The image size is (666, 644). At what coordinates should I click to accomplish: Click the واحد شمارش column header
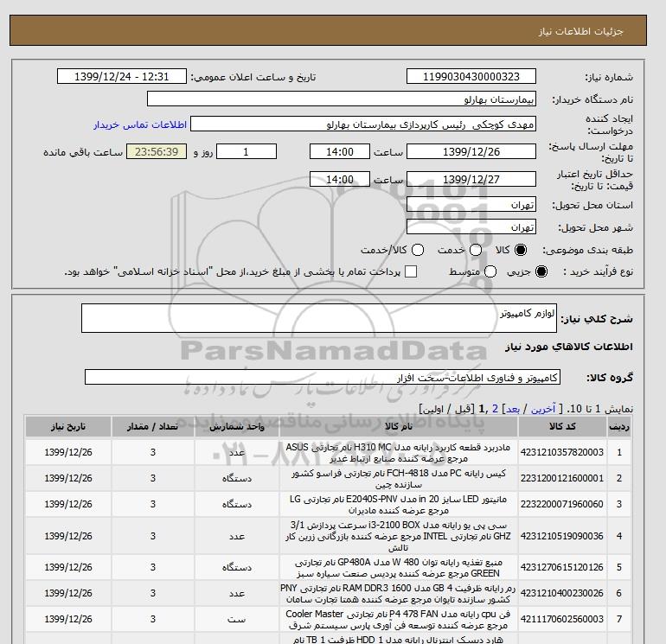(237, 427)
